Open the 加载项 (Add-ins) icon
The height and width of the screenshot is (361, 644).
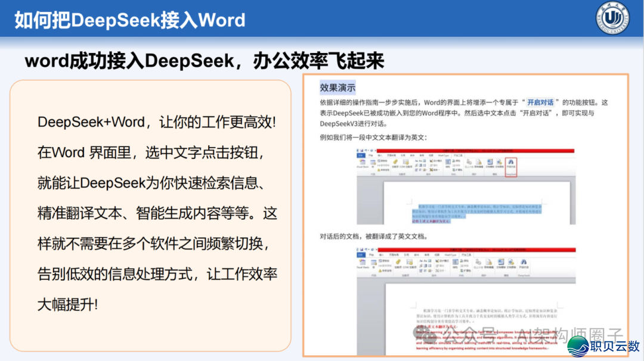tap(395, 163)
